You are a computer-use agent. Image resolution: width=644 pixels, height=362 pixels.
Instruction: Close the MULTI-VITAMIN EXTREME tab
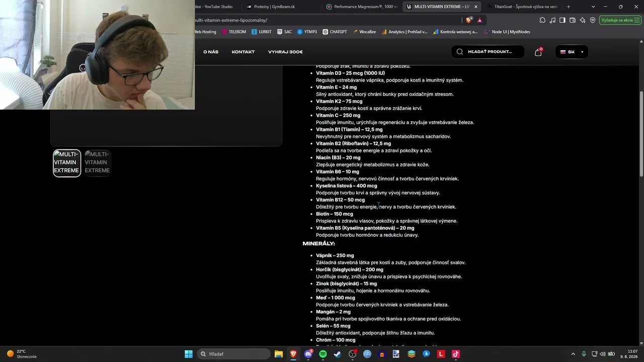(475, 7)
